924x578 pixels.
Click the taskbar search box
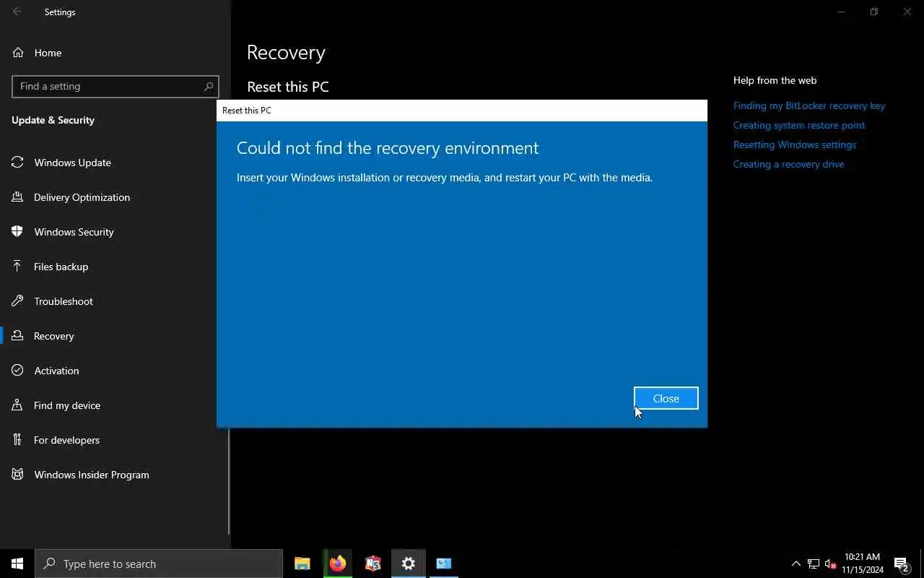[x=159, y=564]
